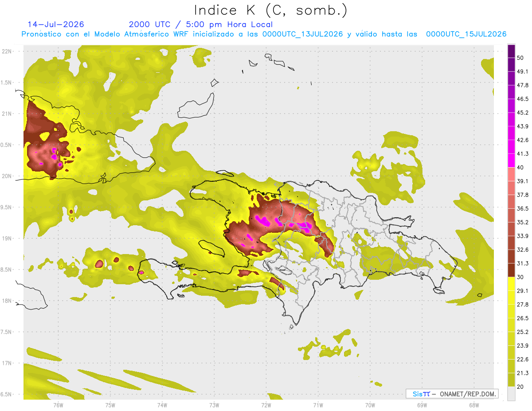Click the color scale label "50"
Viewport: 532px width, 411px height.
[x=520, y=58]
